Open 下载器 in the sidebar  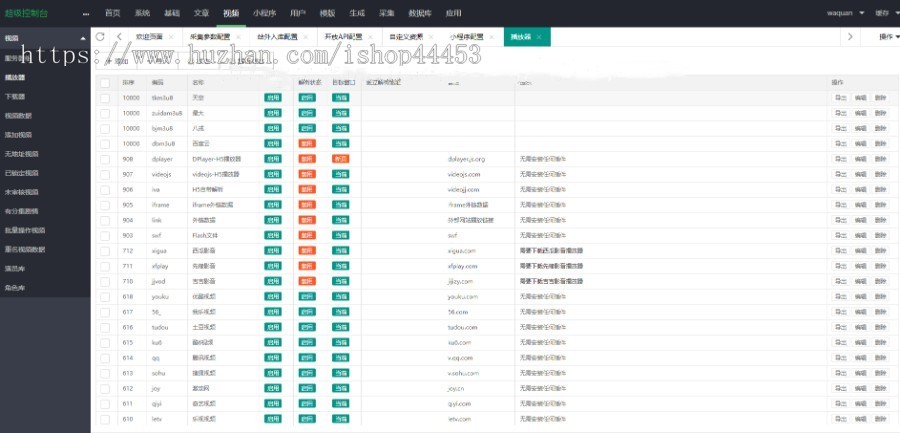click(15, 96)
